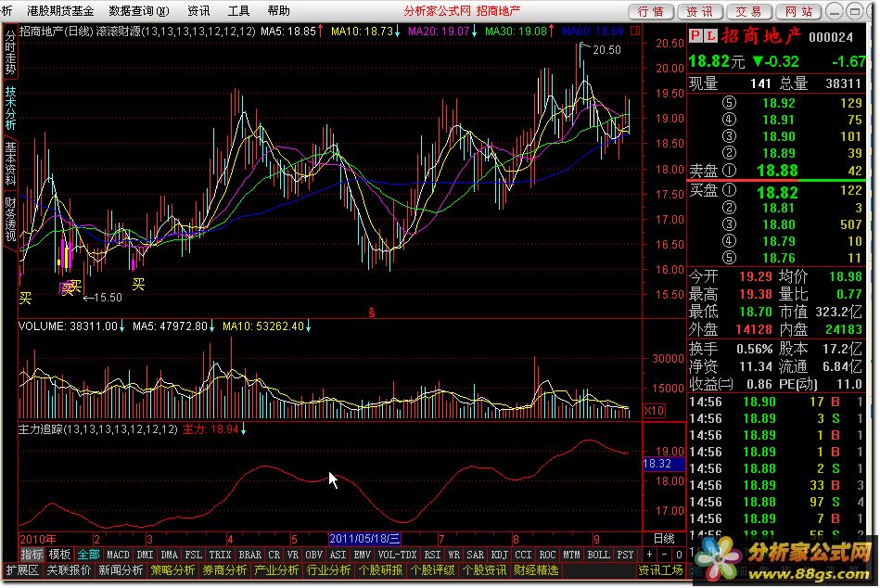This screenshot has height=588, width=880.
Task: Switch to 财务透视 side tab
Action: pos(10,219)
